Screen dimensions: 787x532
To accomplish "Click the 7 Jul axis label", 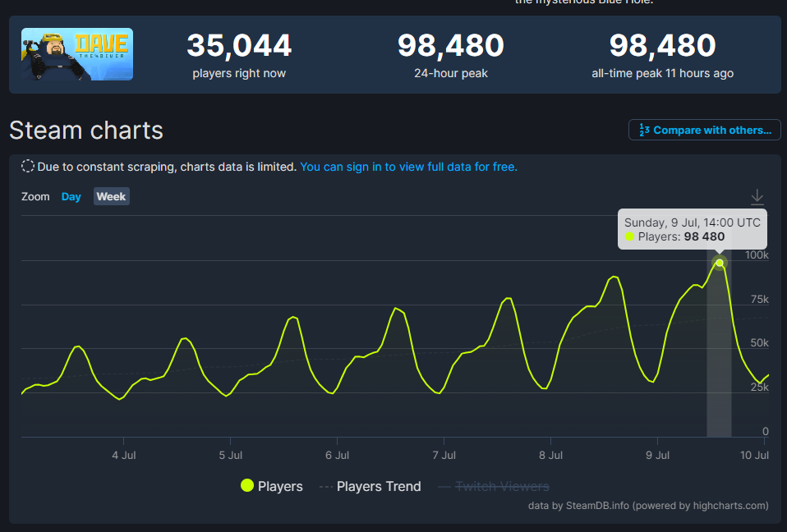I will (444, 456).
